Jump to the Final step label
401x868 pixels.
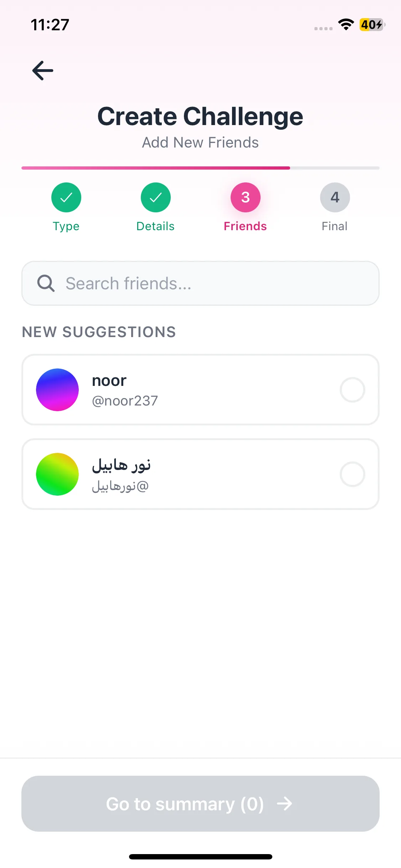335,226
